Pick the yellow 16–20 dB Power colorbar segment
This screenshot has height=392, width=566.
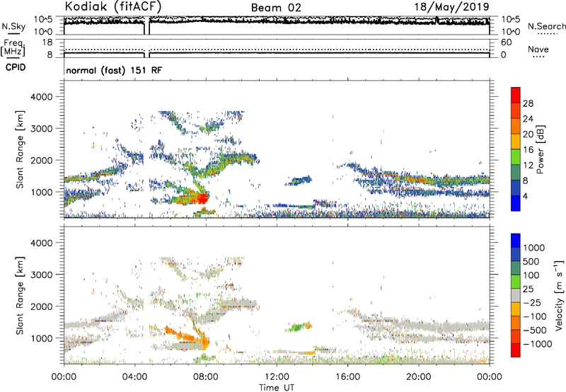tap(516, 142)
